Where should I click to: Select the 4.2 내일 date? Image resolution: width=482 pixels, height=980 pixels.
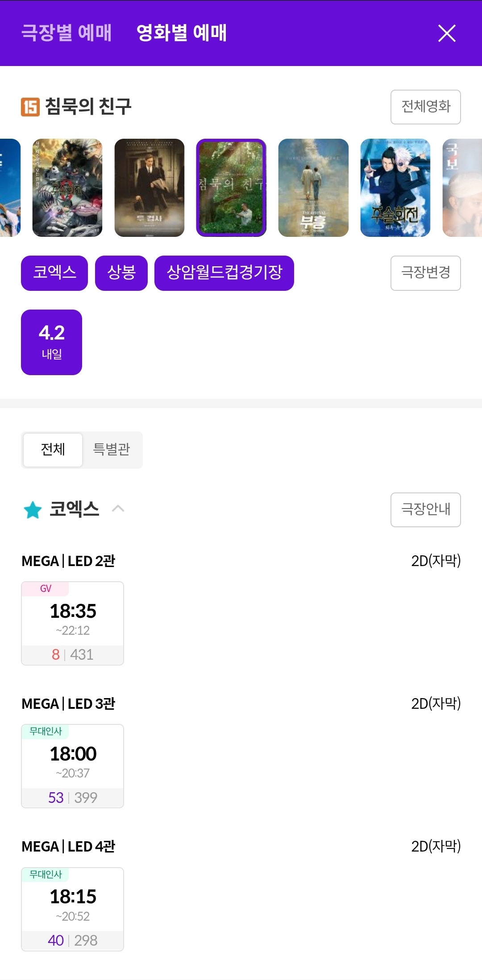point(52,342)
